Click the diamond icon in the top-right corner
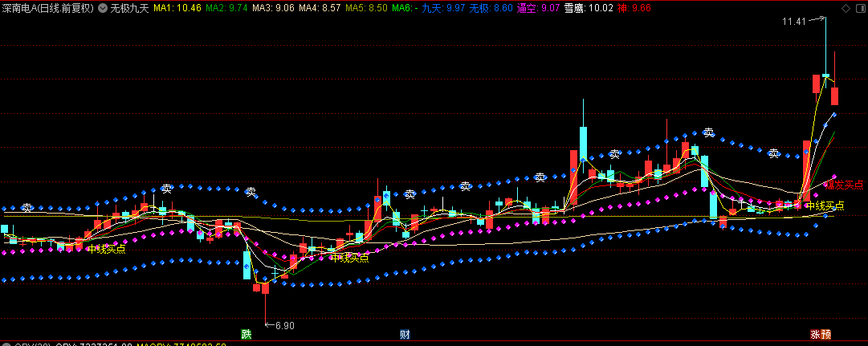Viewport: 868px width, 346px height. 845,8
